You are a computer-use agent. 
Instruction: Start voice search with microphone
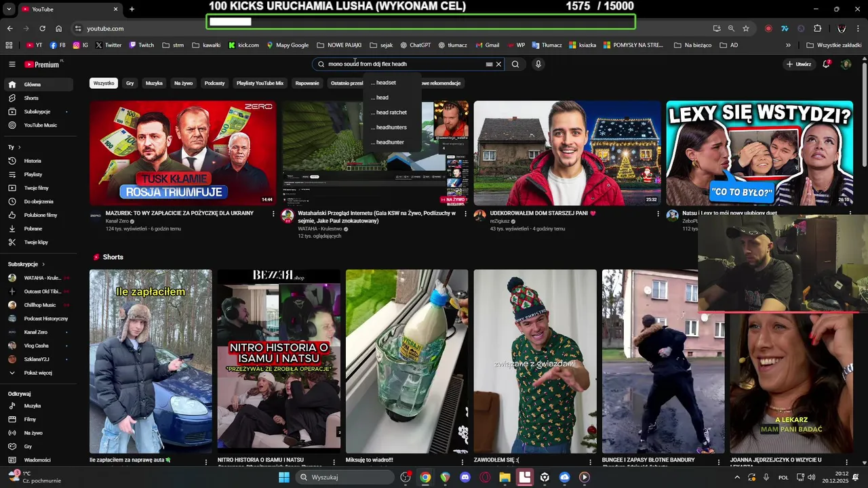(x=538, y=64)
